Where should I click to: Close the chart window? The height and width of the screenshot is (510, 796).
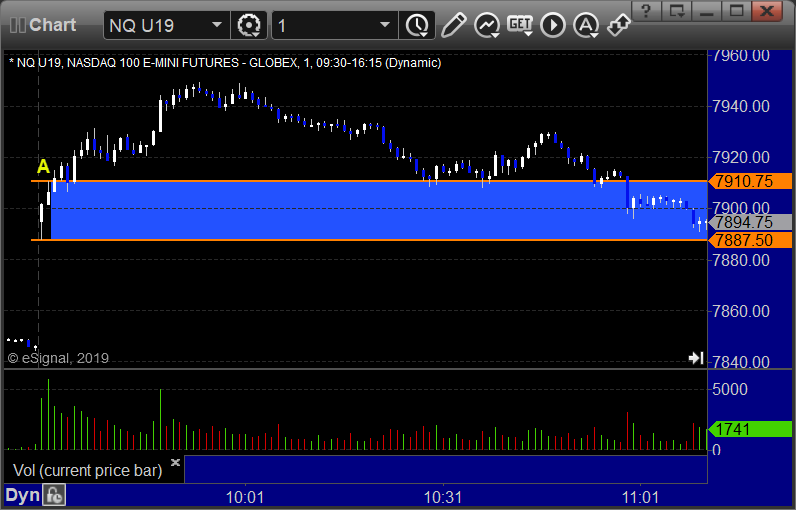767,10
